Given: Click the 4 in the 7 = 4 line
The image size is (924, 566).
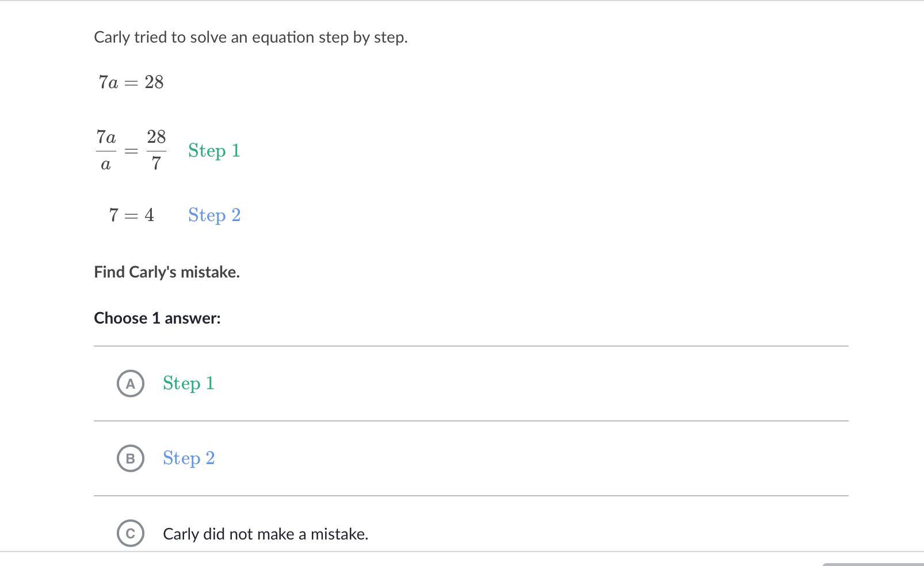Looking at the screenshot, I should [x=150, y=215].
